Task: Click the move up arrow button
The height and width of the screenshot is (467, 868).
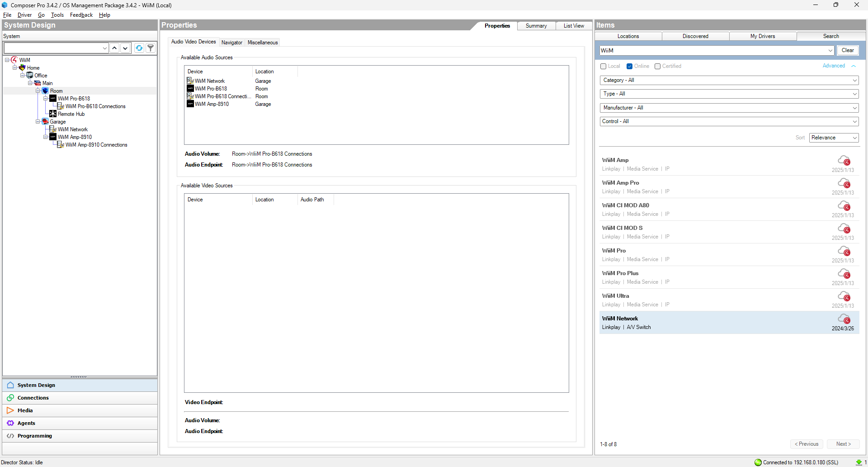Action: [x=115, y=48]
